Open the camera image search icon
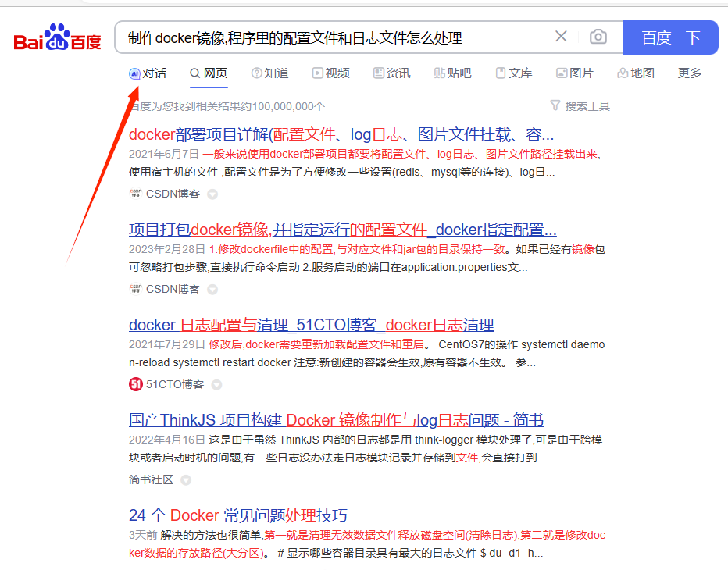Image resolution: width=728 pixels, height=570 pixels. [x=598, y=37]
